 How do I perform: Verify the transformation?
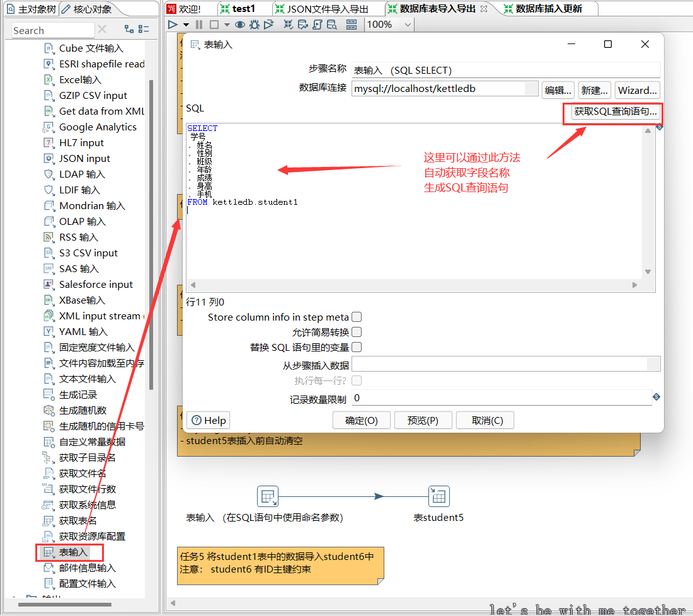[x=288, y=25]
